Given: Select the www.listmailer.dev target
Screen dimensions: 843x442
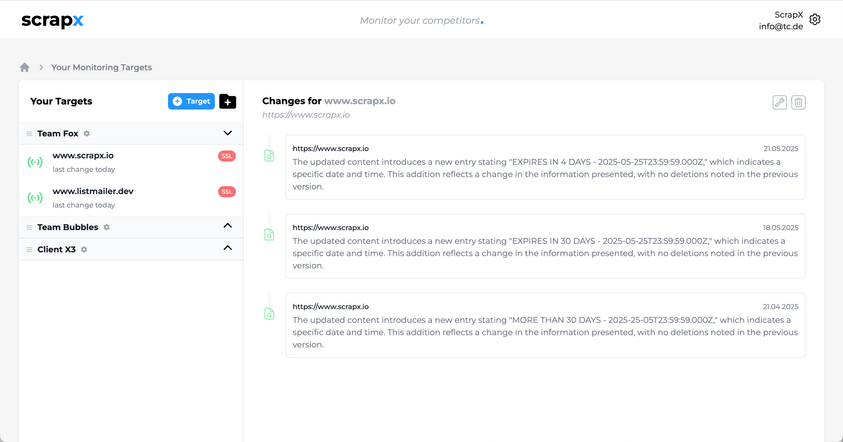Looking at the screenshot, I should [131, 197].
